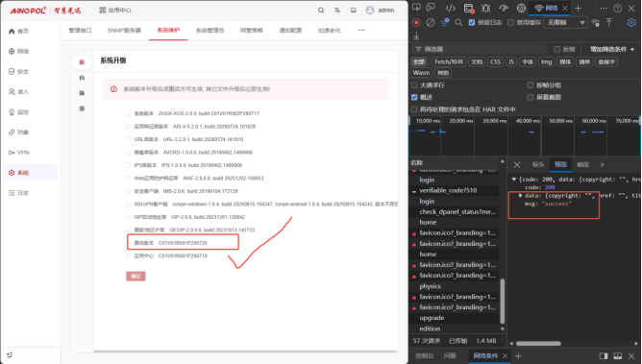Open the more tabs ellipsis in the top navigation
Image resolution: width=642 pixels, height=364 pixels.
(x=361, y=30)
